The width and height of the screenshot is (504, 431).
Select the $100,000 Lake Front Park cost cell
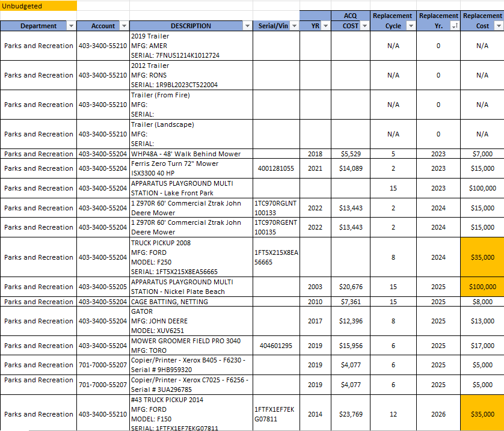point(482,188)
